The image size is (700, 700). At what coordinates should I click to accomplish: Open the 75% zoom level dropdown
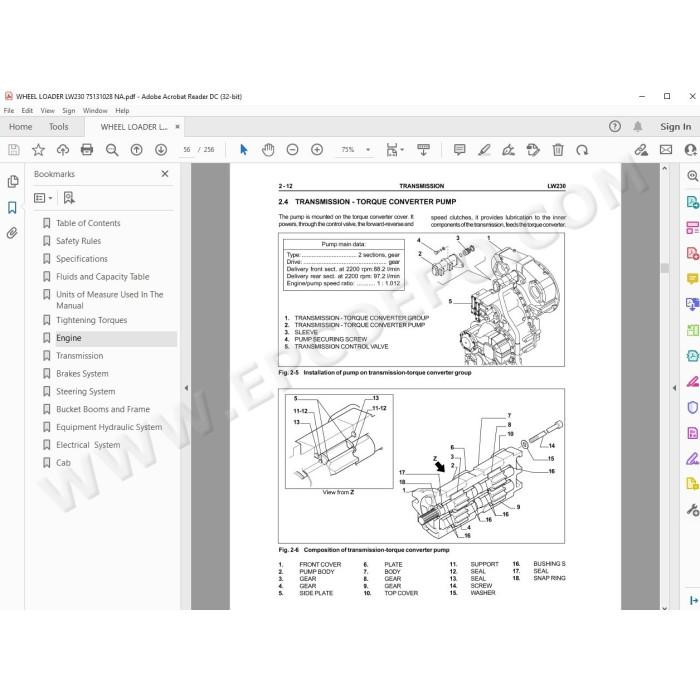[x=355, y=150]
